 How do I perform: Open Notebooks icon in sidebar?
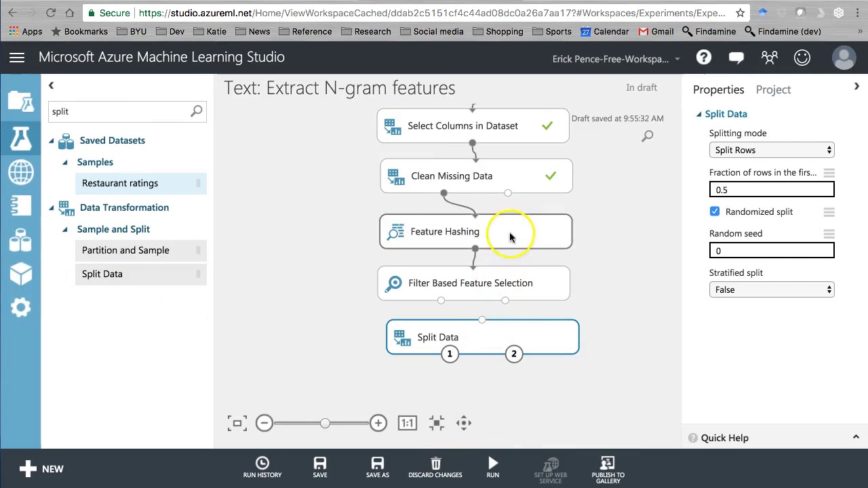[x=20, y=206]
